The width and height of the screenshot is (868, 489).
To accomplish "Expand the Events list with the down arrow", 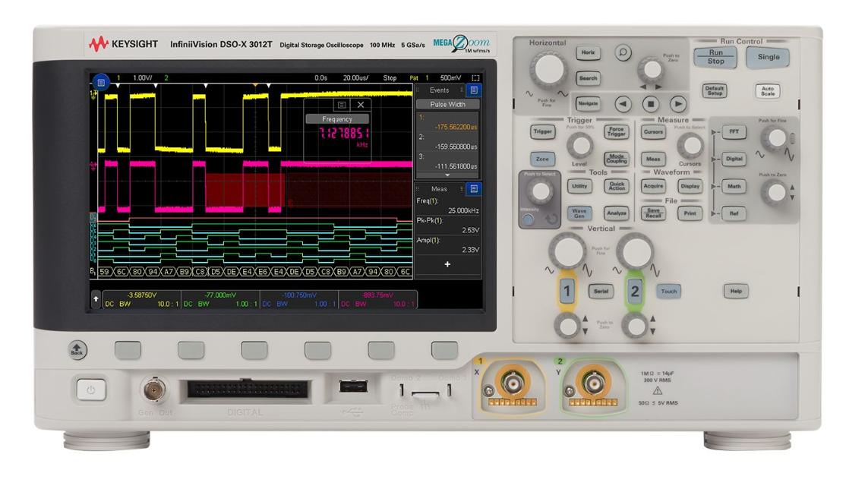I will [447, 175].
